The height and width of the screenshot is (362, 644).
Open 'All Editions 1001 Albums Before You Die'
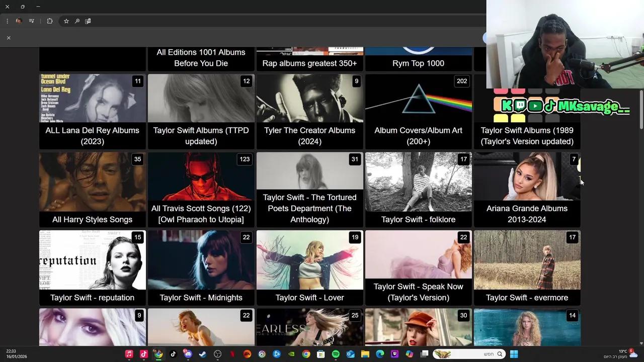(x=201, y=58)
